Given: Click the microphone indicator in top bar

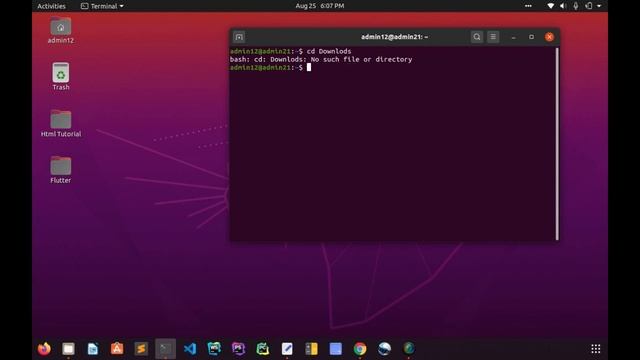Looking at the screenshot, I should 576,6.
